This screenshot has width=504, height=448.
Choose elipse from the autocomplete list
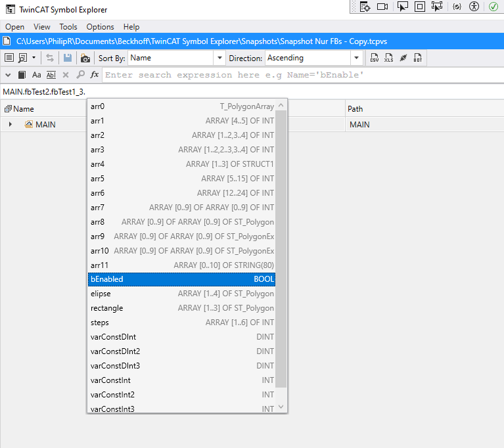pos(182,294)
